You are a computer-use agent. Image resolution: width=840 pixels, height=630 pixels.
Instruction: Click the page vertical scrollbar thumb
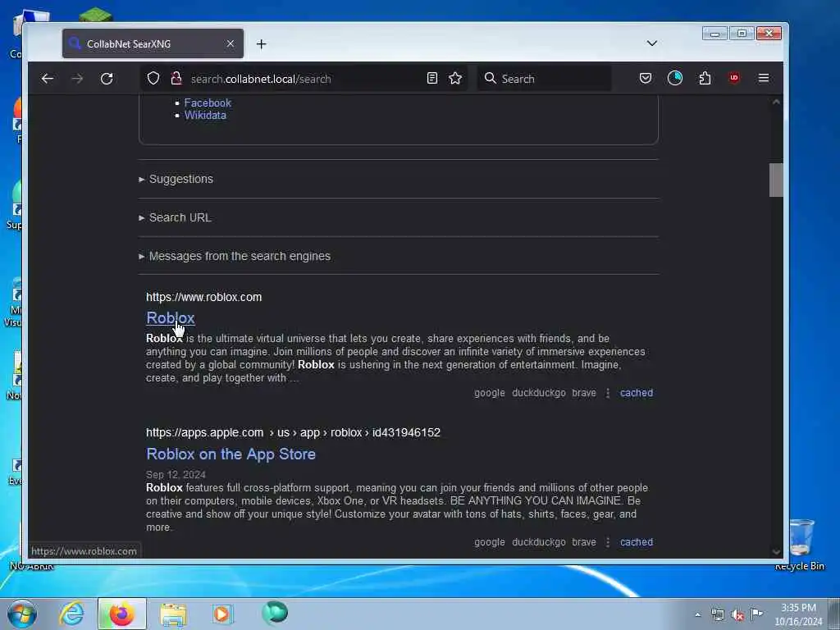[x=776, y=180]
